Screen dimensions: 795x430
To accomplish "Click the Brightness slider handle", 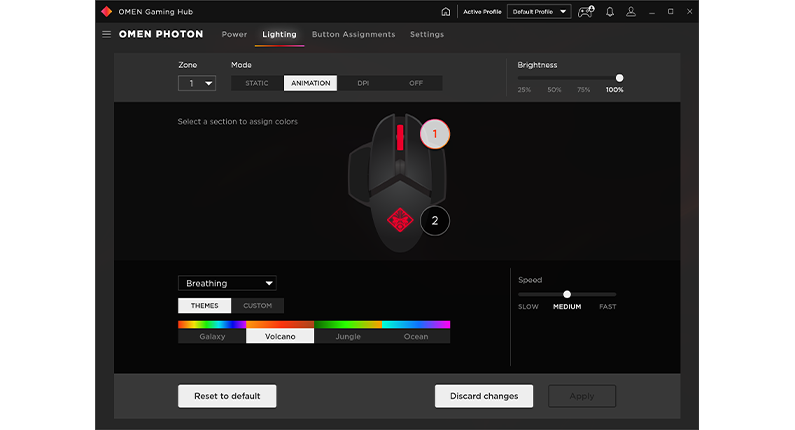I will (620, 78).
